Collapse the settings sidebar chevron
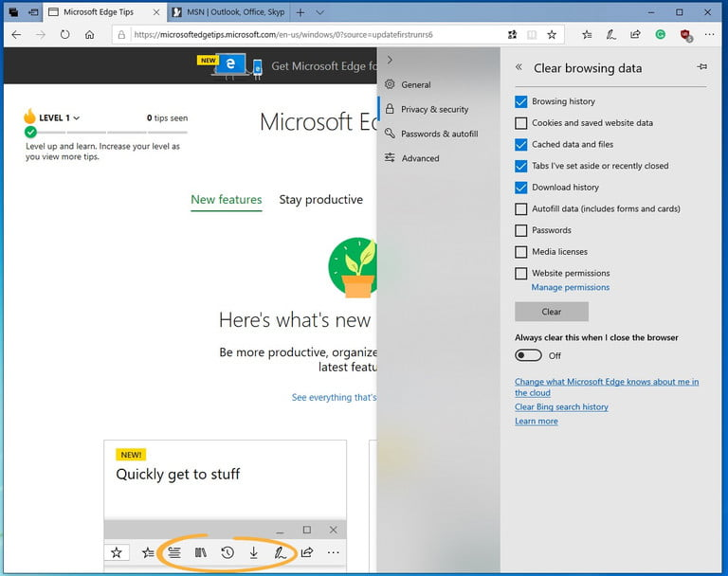728x576 pixels. click(390, 60)
